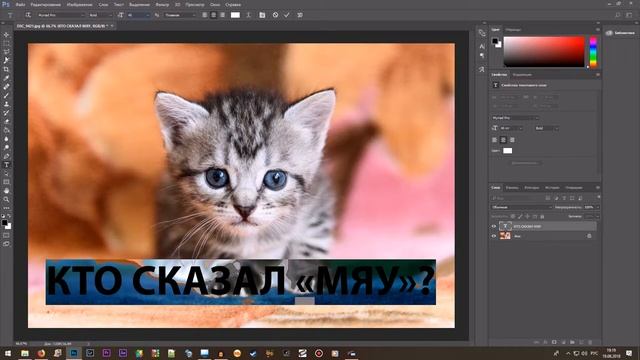Image resolution: width=640 pixels, height=360 pixels.
Task: Set left alignment in Properties panel
Action: click(494, 140)
